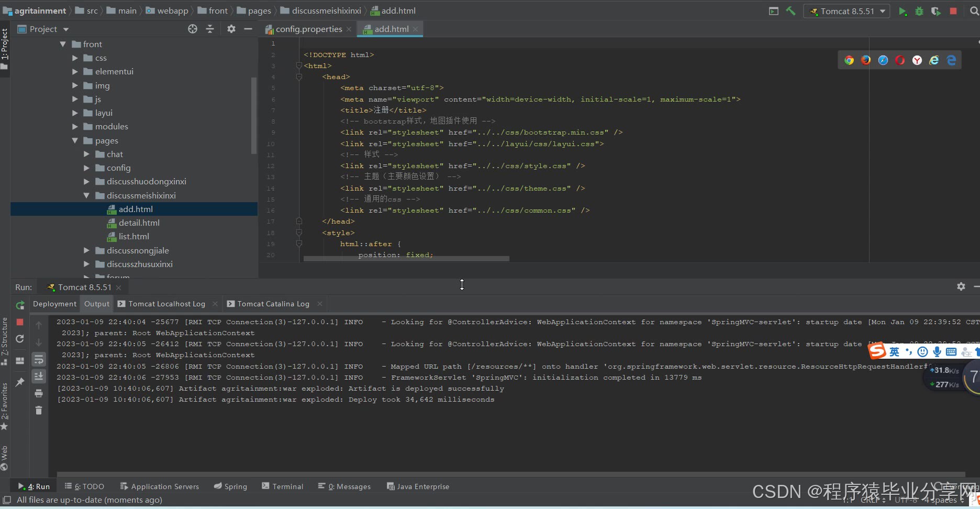Image resolution: width=980 pixels, height=509 pixels.
Task: Click webapp in the breadcrumb path
Action: [167, 10]
